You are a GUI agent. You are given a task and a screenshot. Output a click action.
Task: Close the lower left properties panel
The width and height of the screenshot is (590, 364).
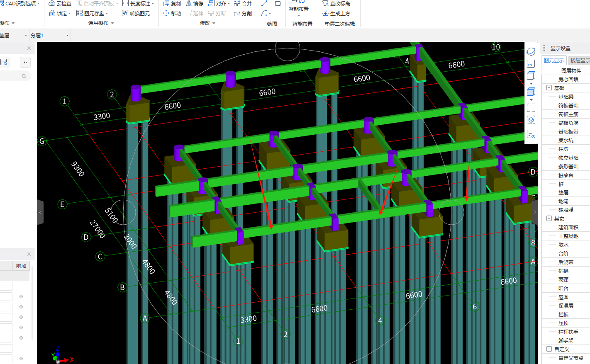coord(29,254)
